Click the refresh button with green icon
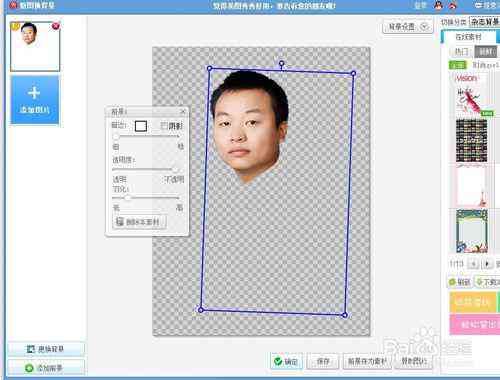500x380 pixels. 460,282
